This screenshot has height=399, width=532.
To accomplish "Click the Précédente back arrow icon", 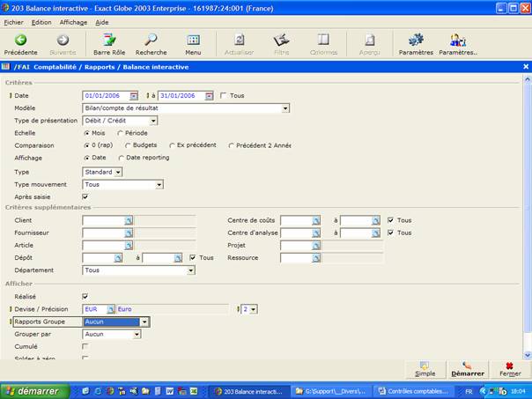I will pyautogui.click(x=20, y=41).
